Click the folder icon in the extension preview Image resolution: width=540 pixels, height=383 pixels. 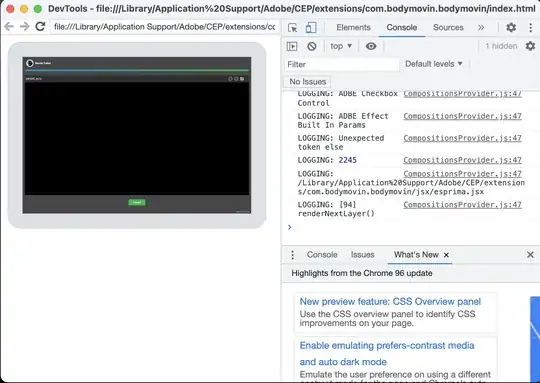[x=242, y=79]
